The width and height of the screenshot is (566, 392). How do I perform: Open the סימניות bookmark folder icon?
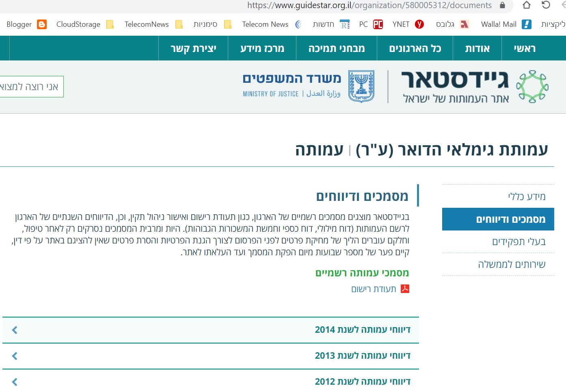coord(228,24)
